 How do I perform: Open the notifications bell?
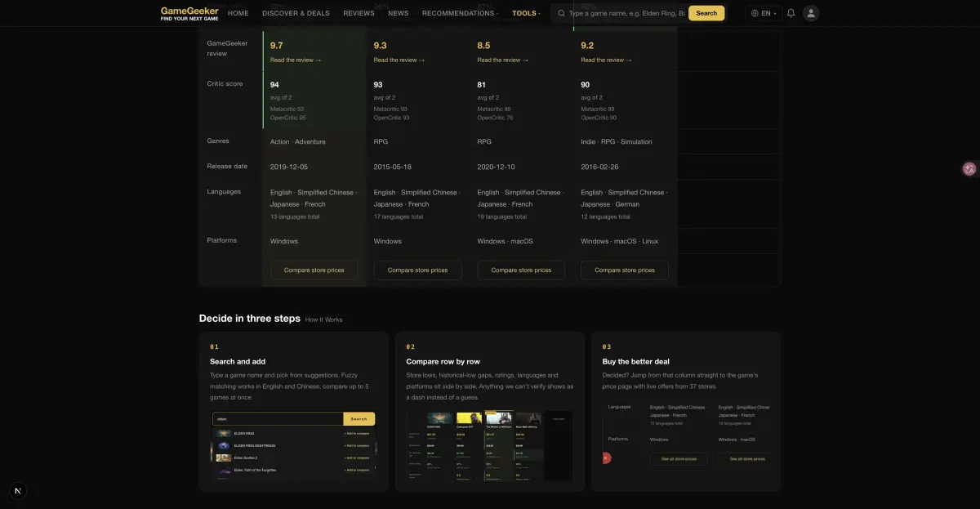[x=791, y=13]
